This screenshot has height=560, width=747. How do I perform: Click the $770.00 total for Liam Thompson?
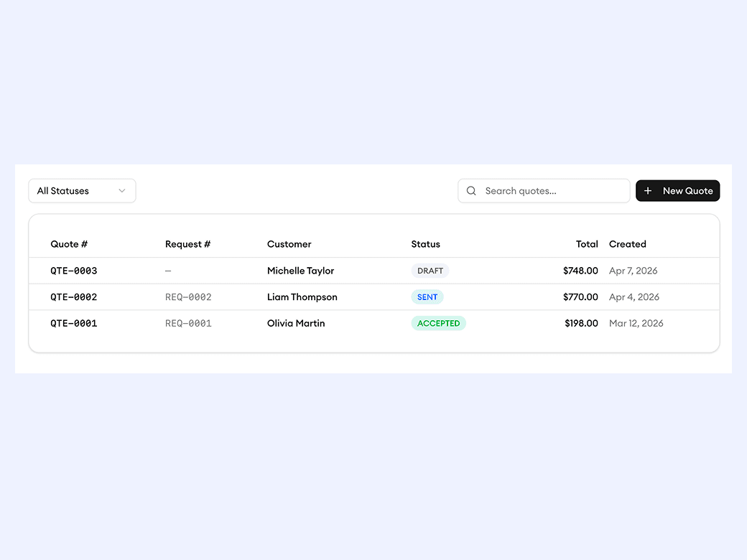(x=580, y=297)
